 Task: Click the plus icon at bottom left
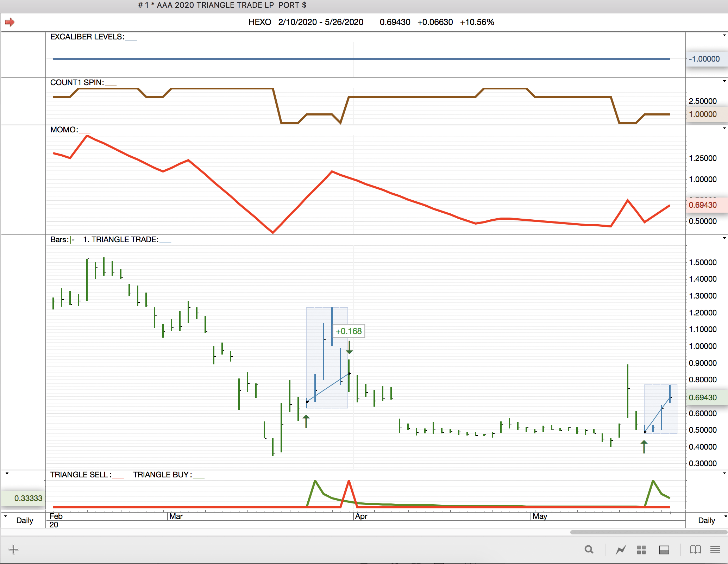tap(14, 549)
